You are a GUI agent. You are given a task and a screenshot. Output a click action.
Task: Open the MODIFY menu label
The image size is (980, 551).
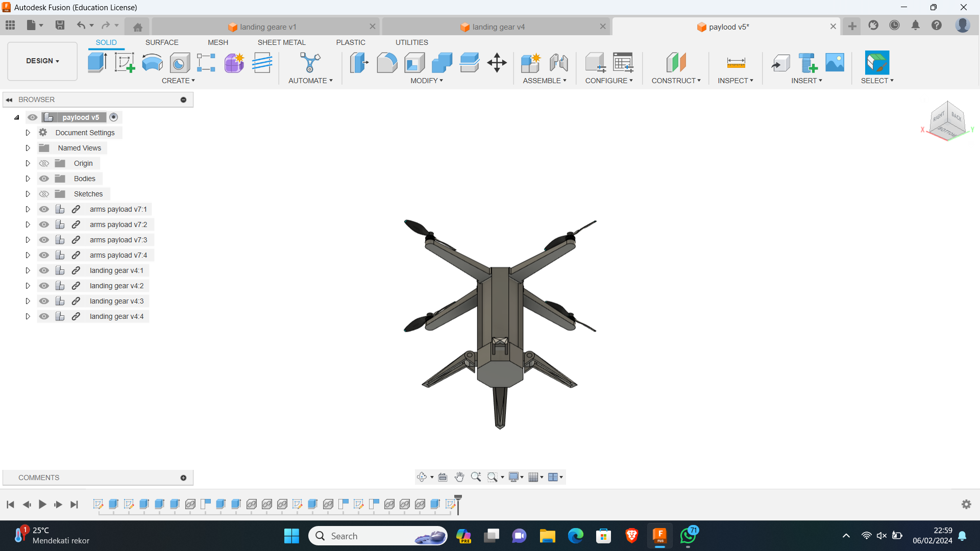coord(426,81)
